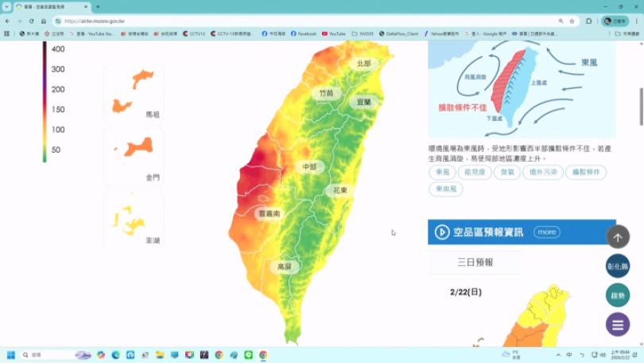Open the Windows Start menu
Image resolution: width=644 pixels, height=363 pixels.
pos(11,355)
